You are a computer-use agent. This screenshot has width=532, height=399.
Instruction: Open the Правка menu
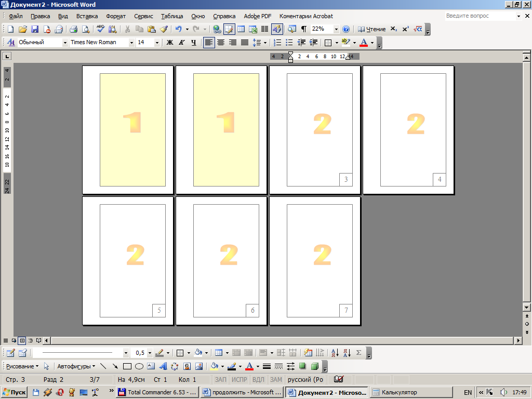click(x=40, y=16)
